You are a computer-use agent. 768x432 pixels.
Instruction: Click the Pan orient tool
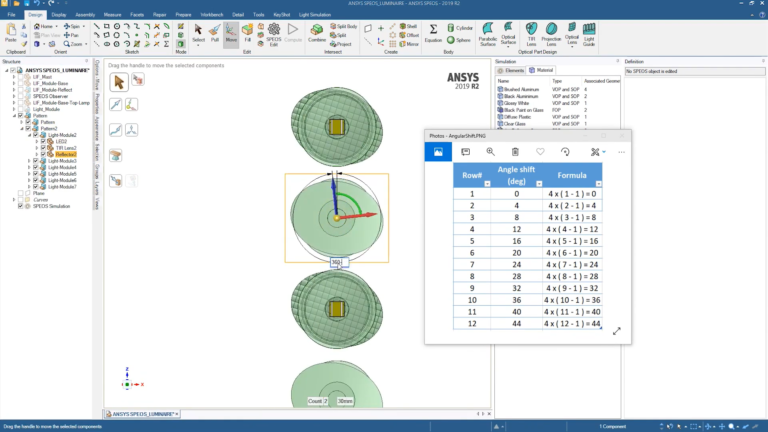tap(72, 35)
